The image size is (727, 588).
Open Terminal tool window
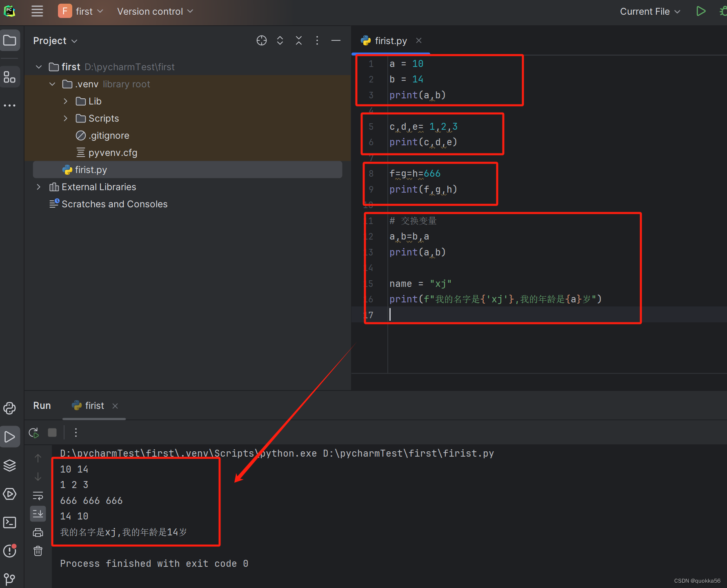[10, 523]
